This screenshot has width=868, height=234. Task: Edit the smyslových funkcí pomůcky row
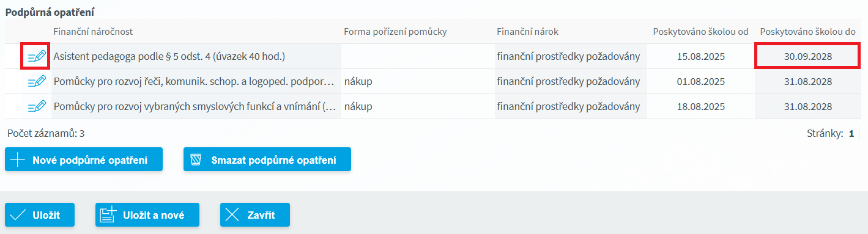(x=37, y=106)
